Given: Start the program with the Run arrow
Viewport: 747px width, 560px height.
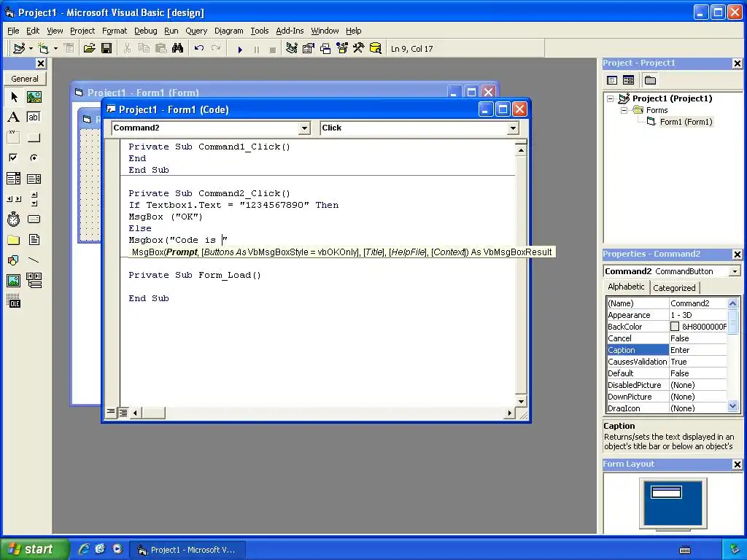Looking at the screenshot, I should click(240, 49).
